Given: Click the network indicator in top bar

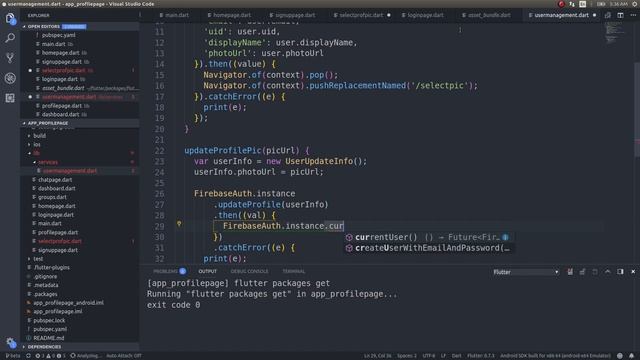Looking at the screenshot, I should [571, 4].
